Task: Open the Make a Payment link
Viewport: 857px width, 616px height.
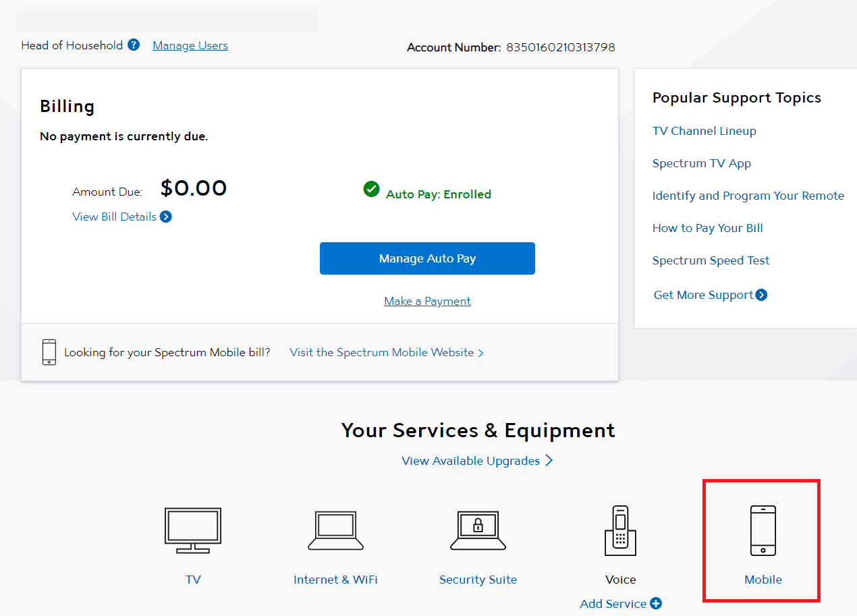Action: (x=427, y=301)
